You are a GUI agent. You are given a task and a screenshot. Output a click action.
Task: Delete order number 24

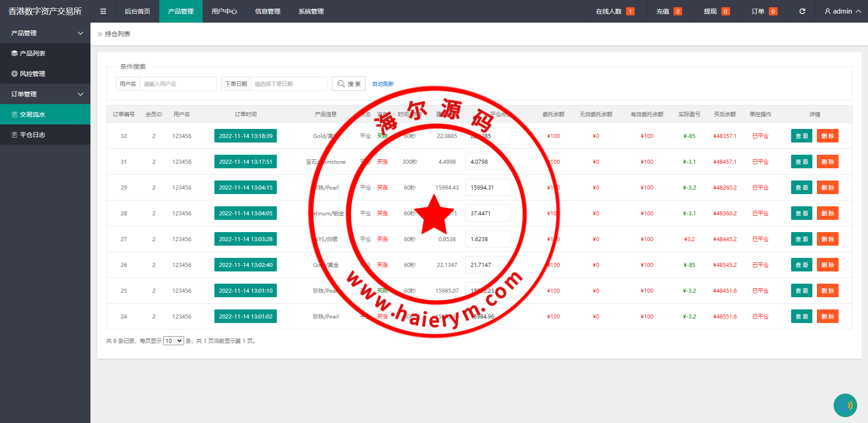827,316
